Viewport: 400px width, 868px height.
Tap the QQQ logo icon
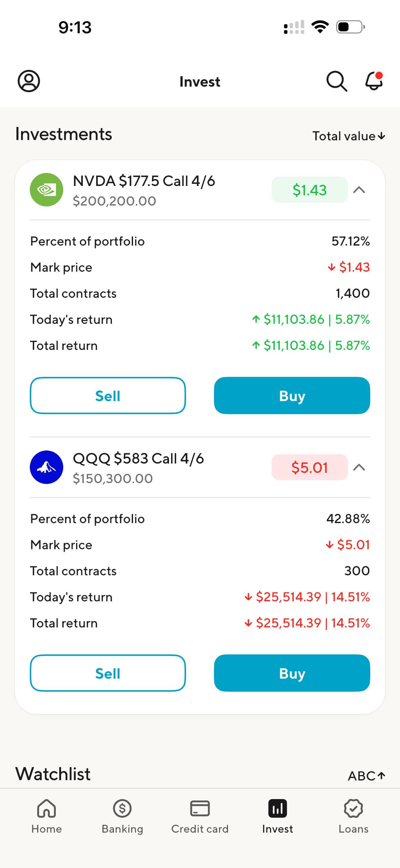(x=47, y=467)
